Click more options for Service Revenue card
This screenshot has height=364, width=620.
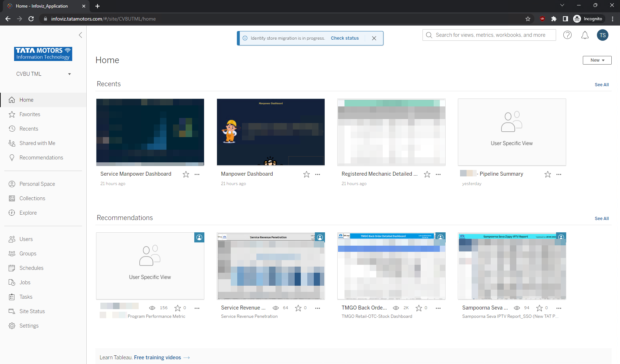point(317,308)
